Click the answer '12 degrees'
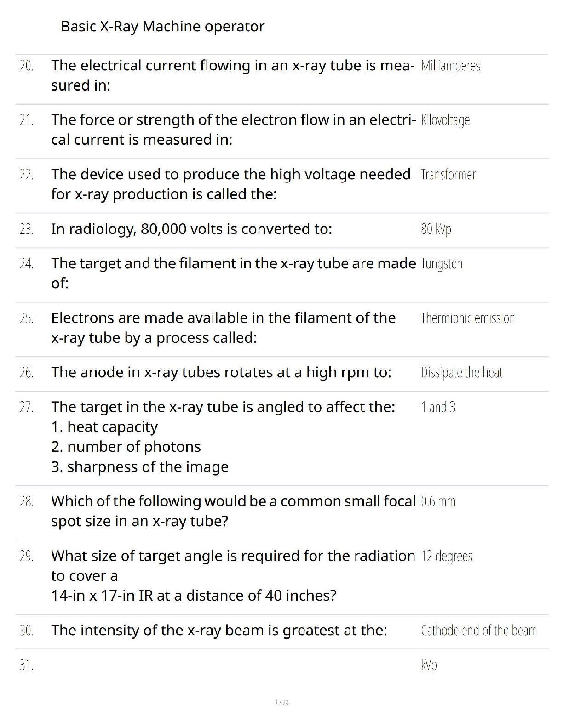This screenshot has width=563, height=728. click(x=447, y=557)
